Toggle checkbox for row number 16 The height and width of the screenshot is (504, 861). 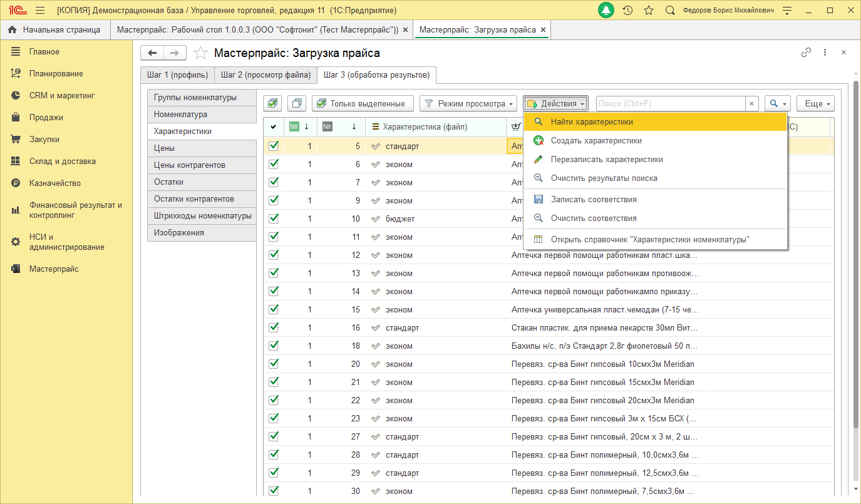273,327
